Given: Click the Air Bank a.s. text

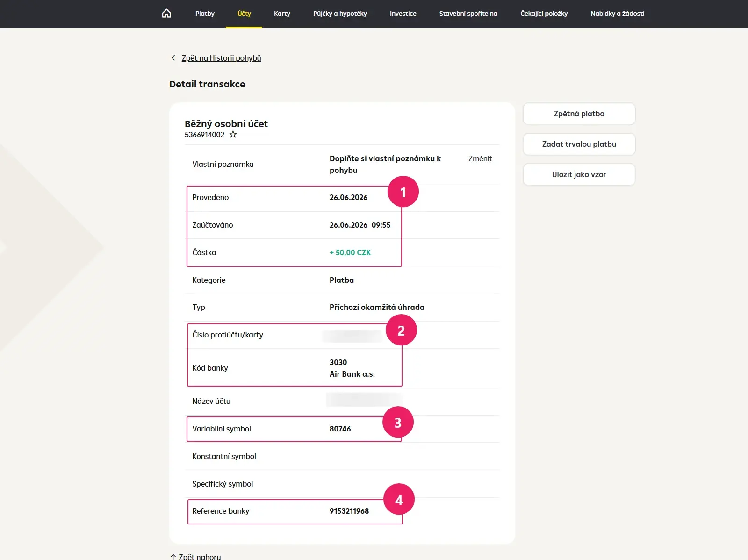Looking at the screenshot, I should click(352, 374).
